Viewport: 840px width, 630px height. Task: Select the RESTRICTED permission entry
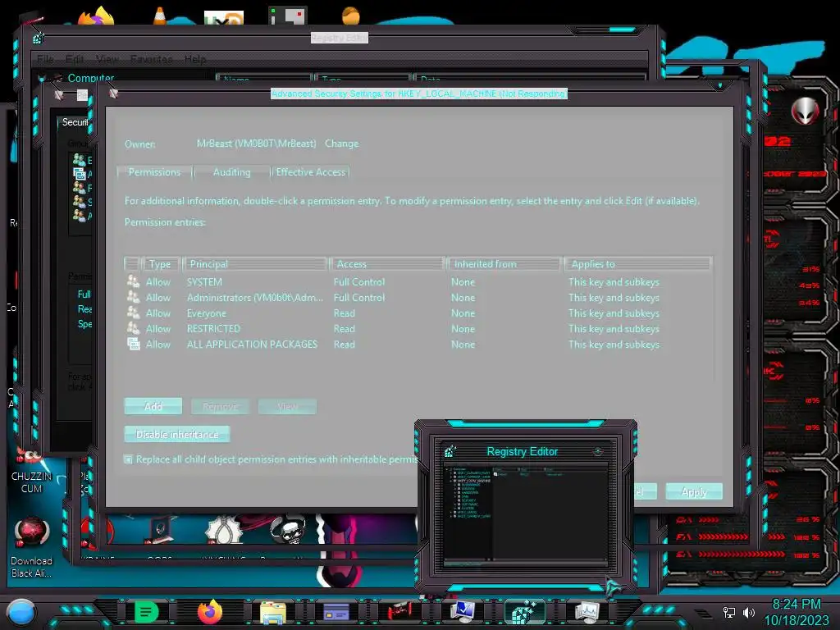click(418, 328)
